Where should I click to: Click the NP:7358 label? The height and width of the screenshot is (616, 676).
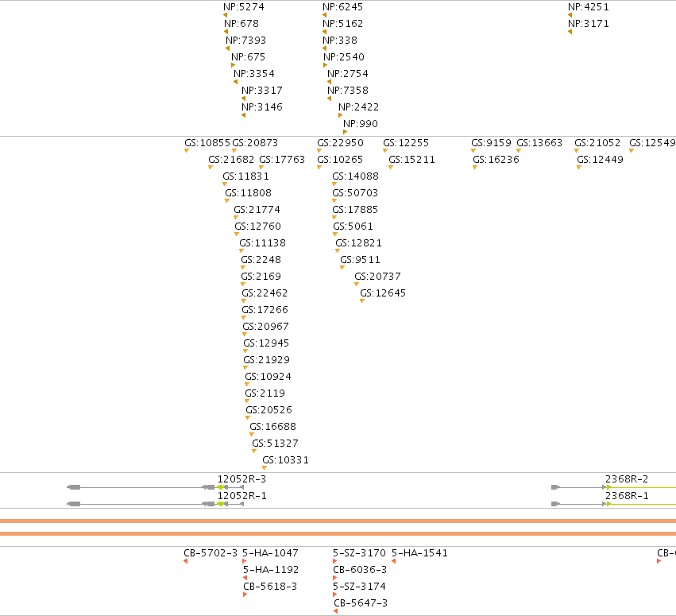(x=347, y=91)
